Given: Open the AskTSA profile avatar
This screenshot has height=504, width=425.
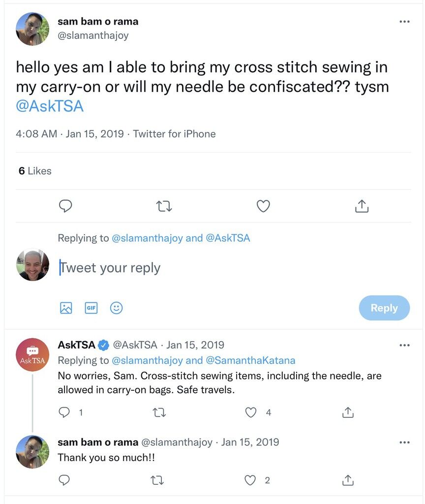Looking at the screenshot, I should click(32, 354).
